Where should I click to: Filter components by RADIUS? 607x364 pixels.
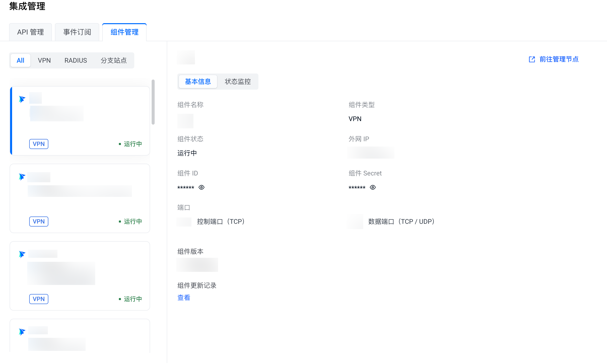[76, 60]
